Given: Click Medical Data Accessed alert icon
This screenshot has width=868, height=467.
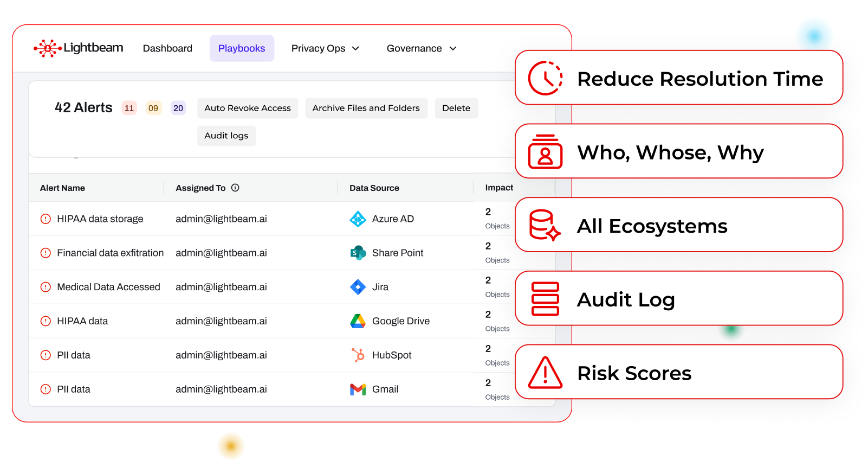Looking at the screenshot, I should pos(46,287).
